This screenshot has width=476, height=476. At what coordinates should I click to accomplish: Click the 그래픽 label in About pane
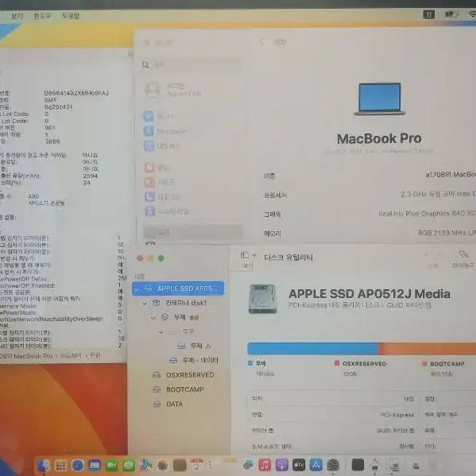(273, 215)
